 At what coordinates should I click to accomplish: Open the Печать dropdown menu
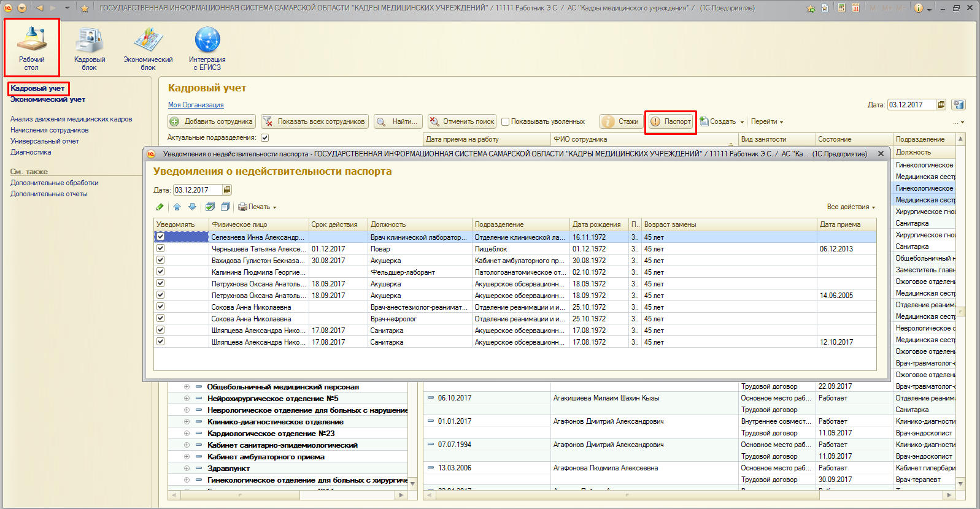click(258, 207)
